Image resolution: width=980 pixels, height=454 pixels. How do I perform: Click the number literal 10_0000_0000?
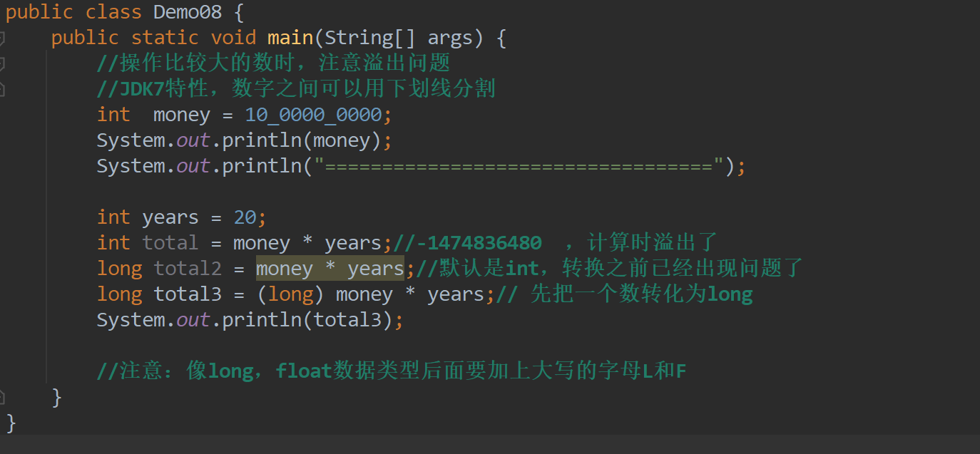click(x=313, y=115)
